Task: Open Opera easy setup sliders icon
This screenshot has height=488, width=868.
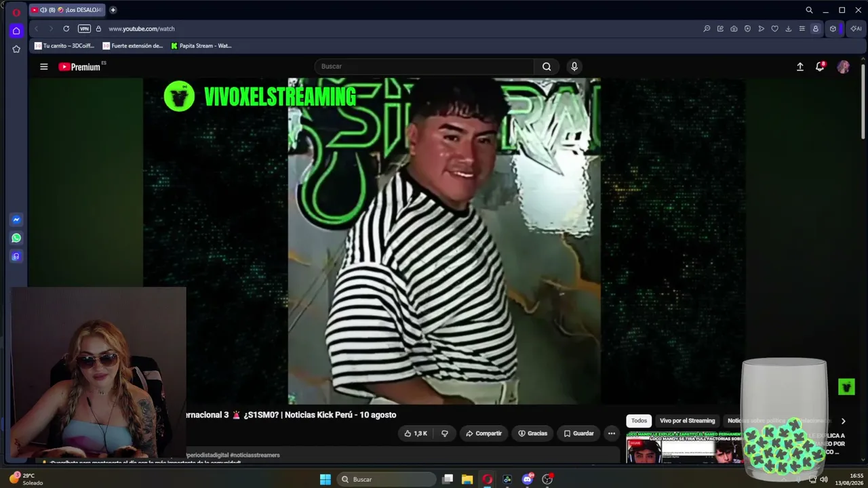Action: (x=802, y=28)
